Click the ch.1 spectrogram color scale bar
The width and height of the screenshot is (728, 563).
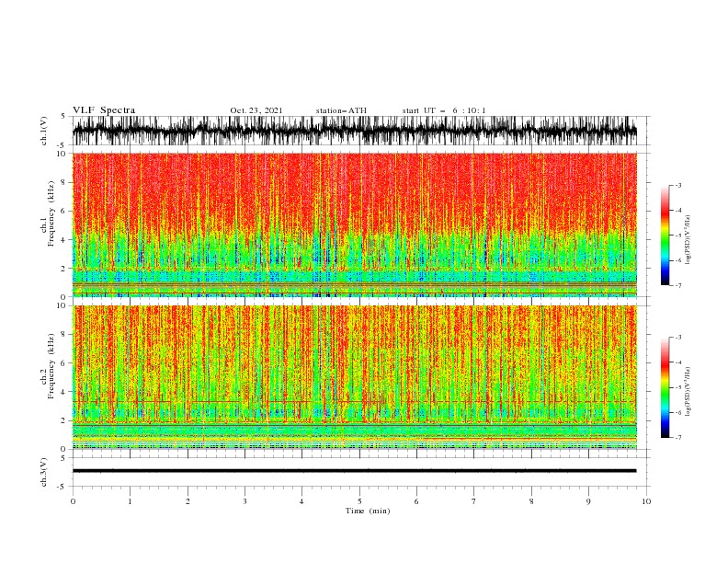click(665, 236)
